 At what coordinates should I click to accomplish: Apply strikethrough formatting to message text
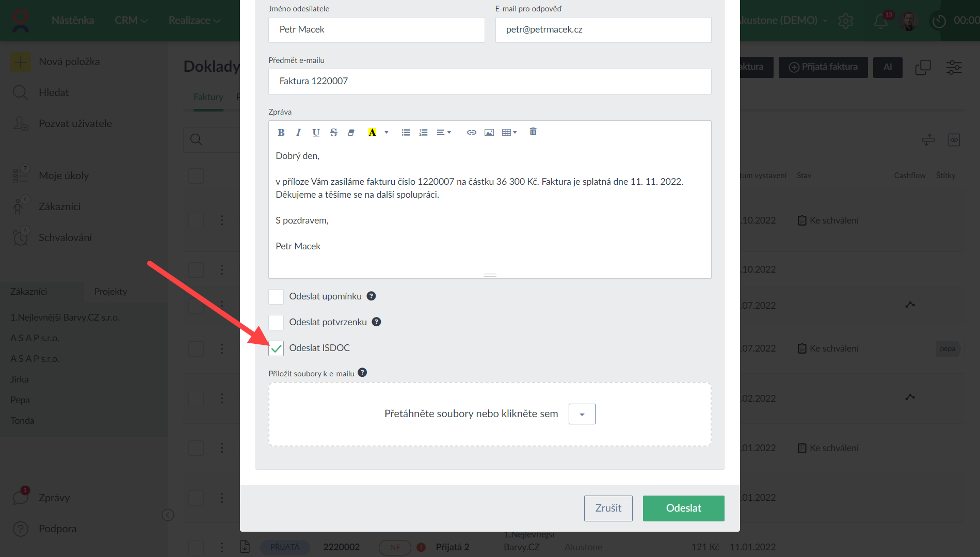tap(333, 133)
